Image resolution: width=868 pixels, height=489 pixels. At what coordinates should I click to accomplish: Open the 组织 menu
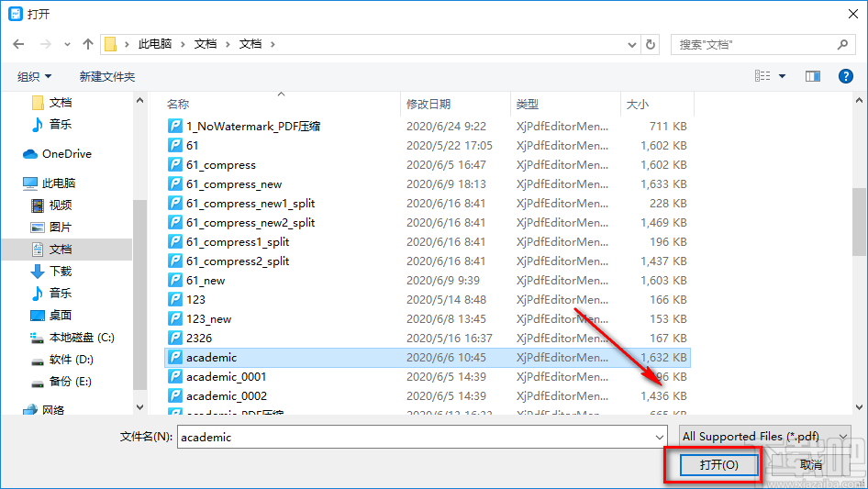[34, 76]
